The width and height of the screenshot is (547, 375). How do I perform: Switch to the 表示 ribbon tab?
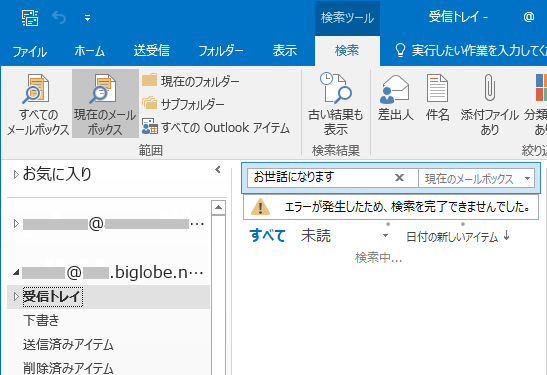(x=285, y=51)
